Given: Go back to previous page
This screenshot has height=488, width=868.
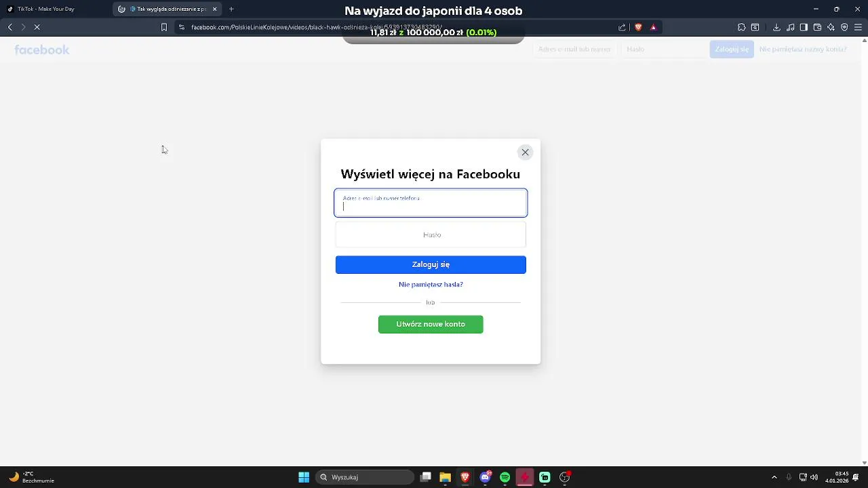Looking at the screenshot, I should [9, 27].
